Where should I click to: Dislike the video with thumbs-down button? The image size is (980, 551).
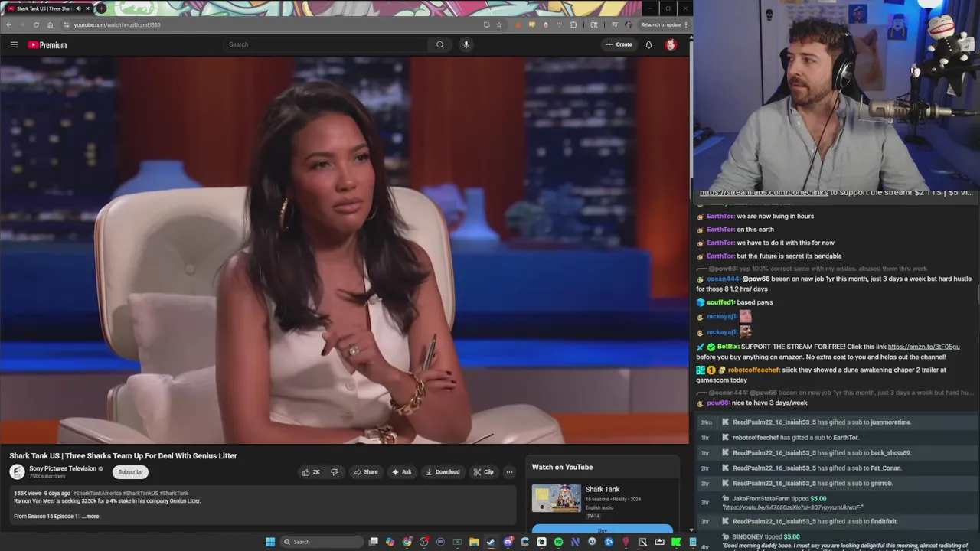click(335, 472)
